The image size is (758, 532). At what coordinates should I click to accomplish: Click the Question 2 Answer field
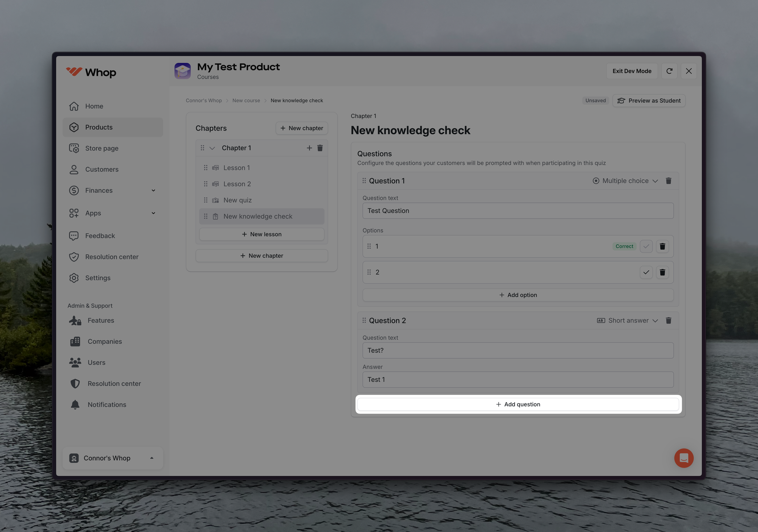point(518,379)
